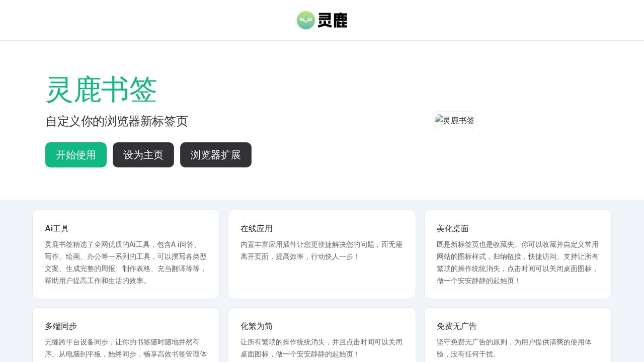Select the 美化桌面 feature card

click(518, 254)
